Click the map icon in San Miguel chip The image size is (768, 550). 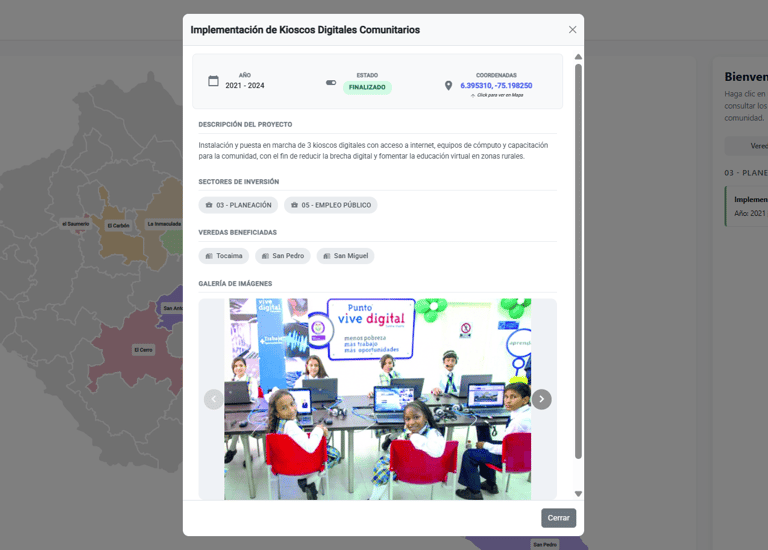(x=327, y=256)
